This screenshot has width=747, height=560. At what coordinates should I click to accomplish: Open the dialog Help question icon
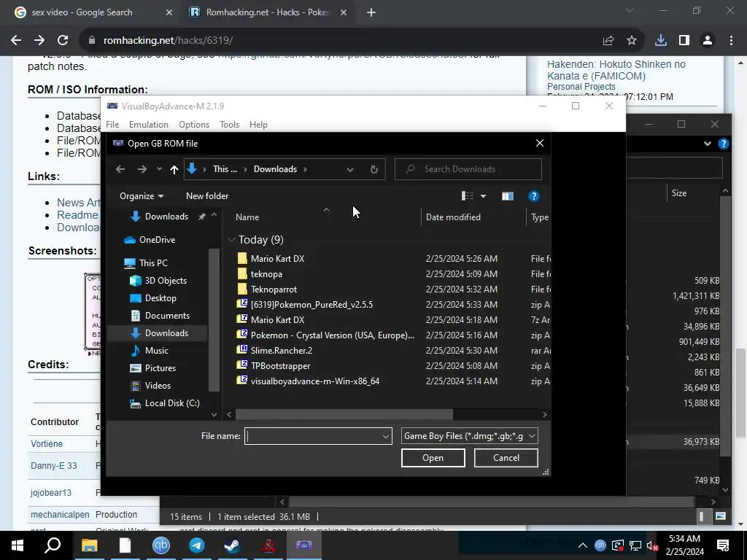coord(533,196)
